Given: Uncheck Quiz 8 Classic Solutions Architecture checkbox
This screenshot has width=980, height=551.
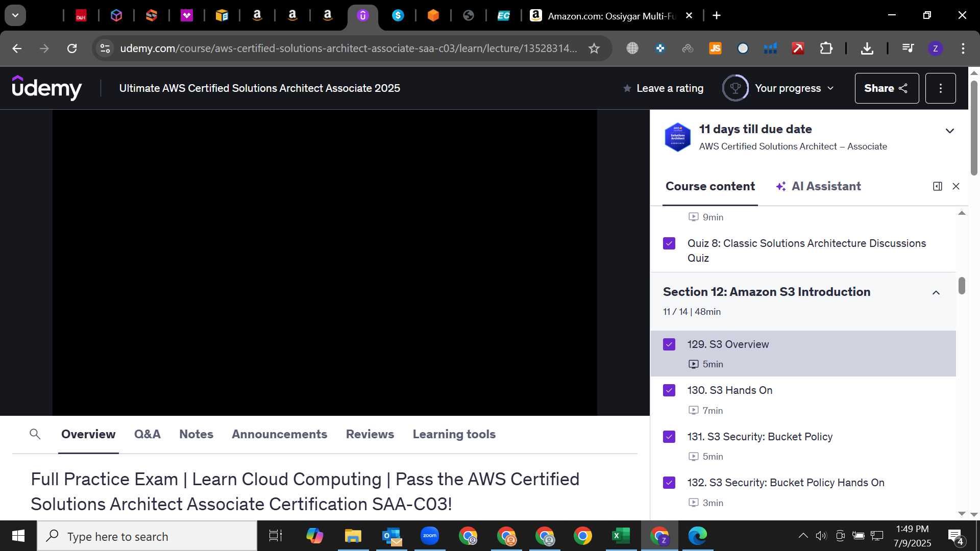Looking at the screenshot, I should pos(669,243).
